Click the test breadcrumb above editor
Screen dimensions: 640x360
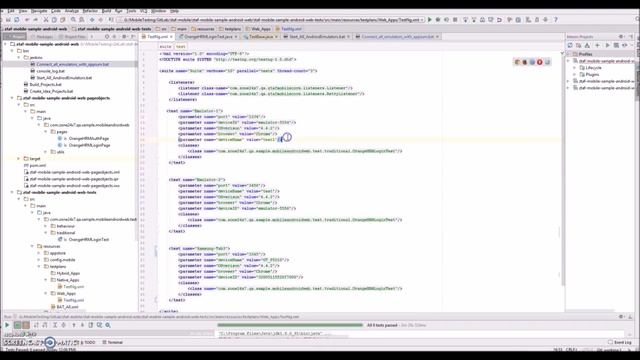click(x=181, y=47)
